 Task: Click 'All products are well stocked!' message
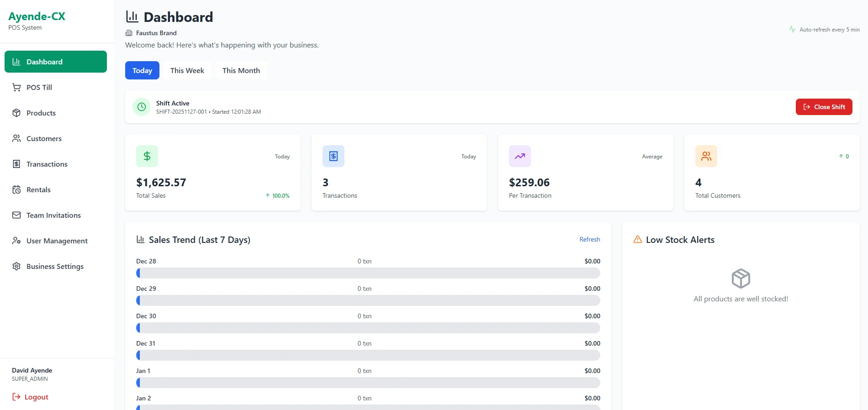tap(741, 299)
